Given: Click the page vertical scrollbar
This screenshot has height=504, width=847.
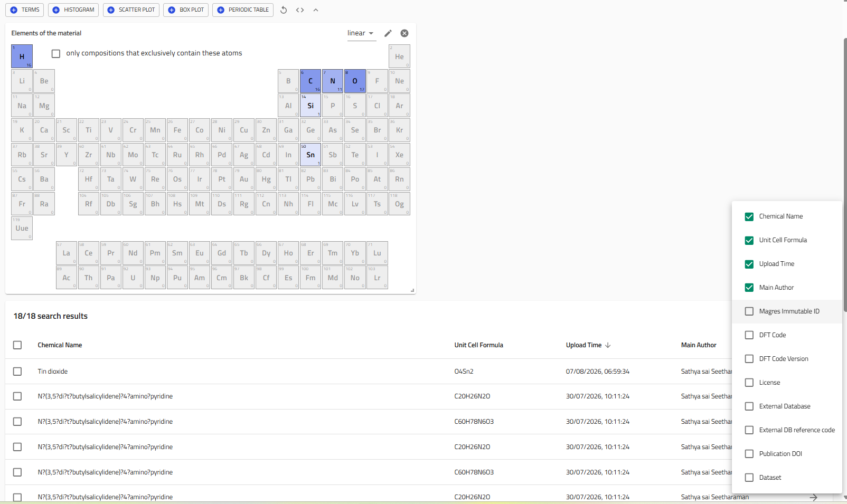Looking at the screenshot, I should tap(845, 174).
